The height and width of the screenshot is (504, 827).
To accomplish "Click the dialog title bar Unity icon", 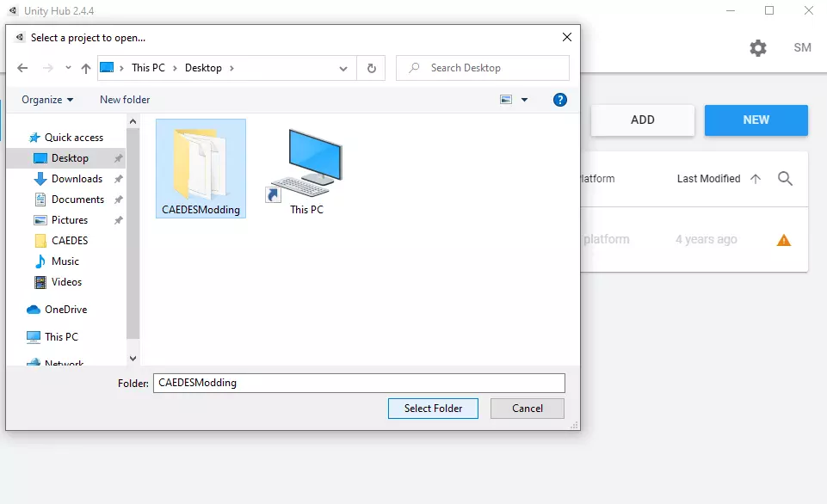I will tap(19, 38).
